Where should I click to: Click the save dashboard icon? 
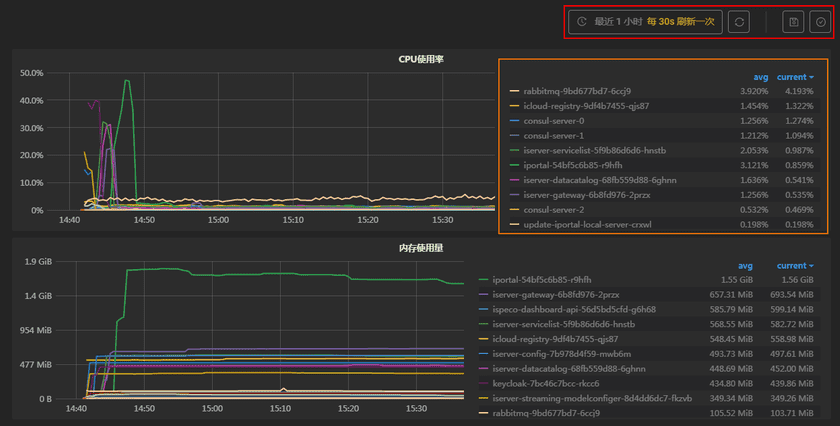(x=794, y=22)
